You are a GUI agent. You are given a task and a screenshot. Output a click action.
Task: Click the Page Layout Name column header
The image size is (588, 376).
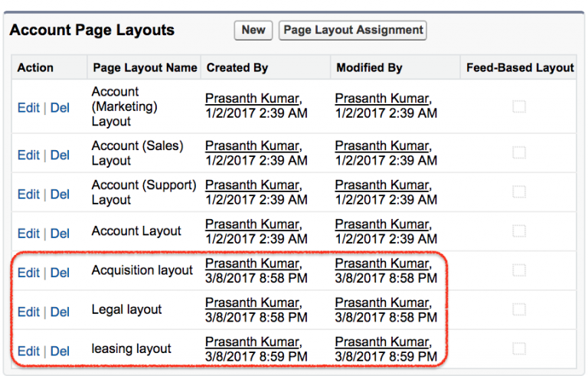coord(145,67)
